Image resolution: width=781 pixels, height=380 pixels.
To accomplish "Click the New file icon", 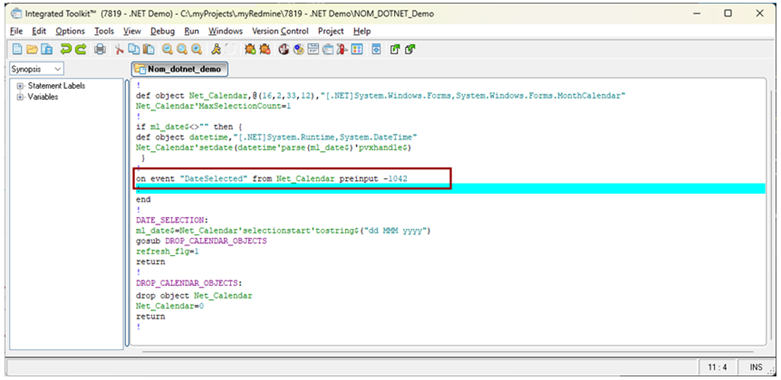I will point(17,49).
